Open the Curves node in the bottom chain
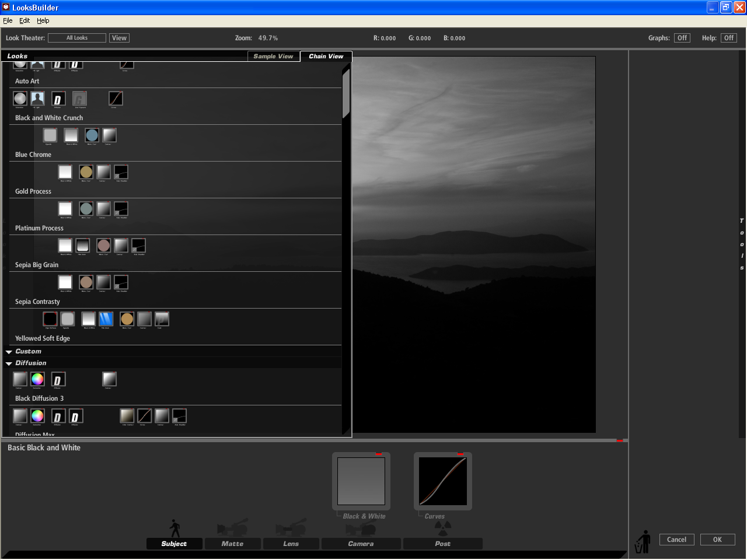Image resolution: width=747 pixels, height=560 pixels. [x=442, y=481]
